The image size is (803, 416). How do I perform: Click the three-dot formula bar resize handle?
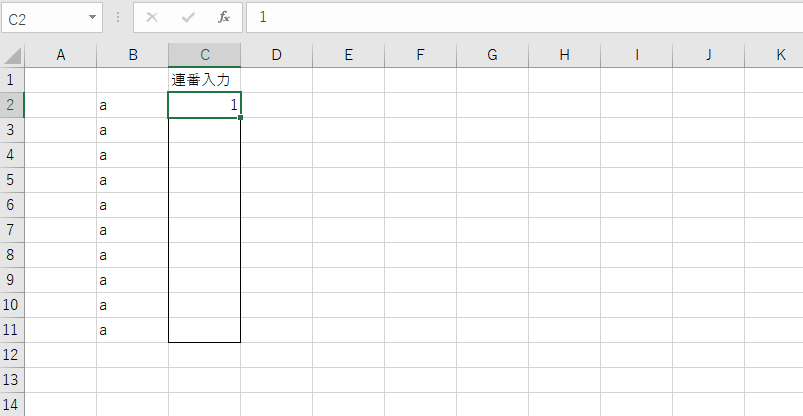[x=118, y=18]
